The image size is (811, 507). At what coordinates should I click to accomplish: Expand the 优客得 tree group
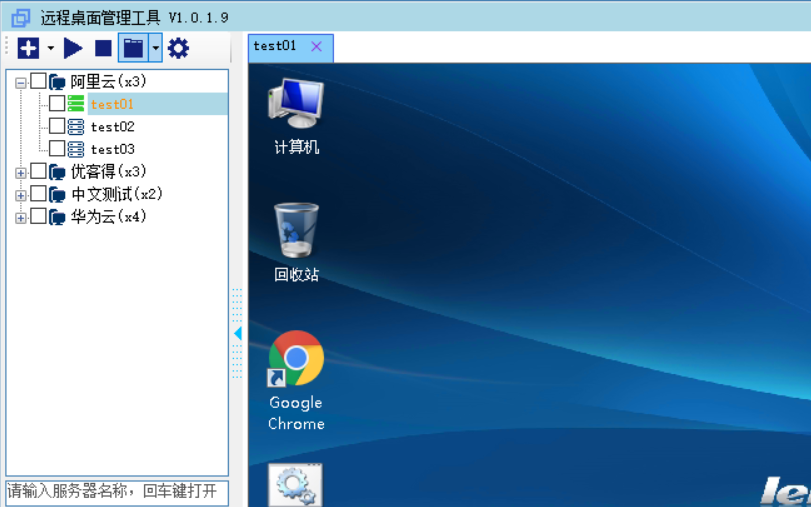click(x=21, y=172)
